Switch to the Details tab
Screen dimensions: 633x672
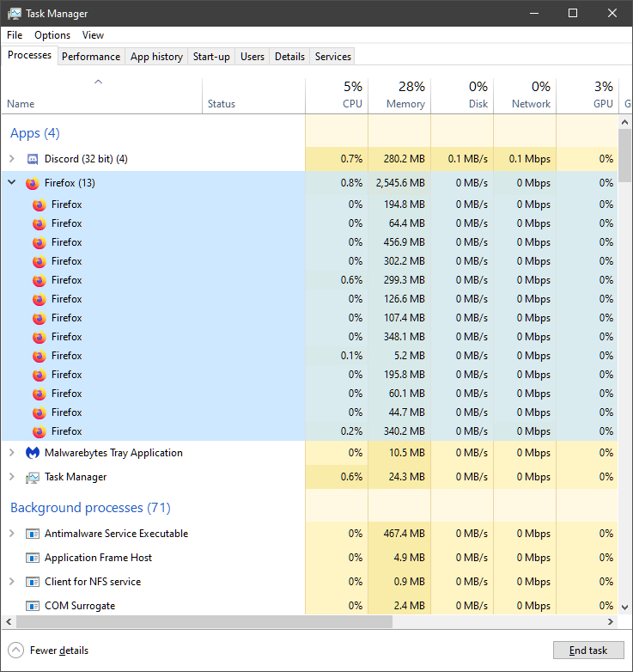coord(289,57)
